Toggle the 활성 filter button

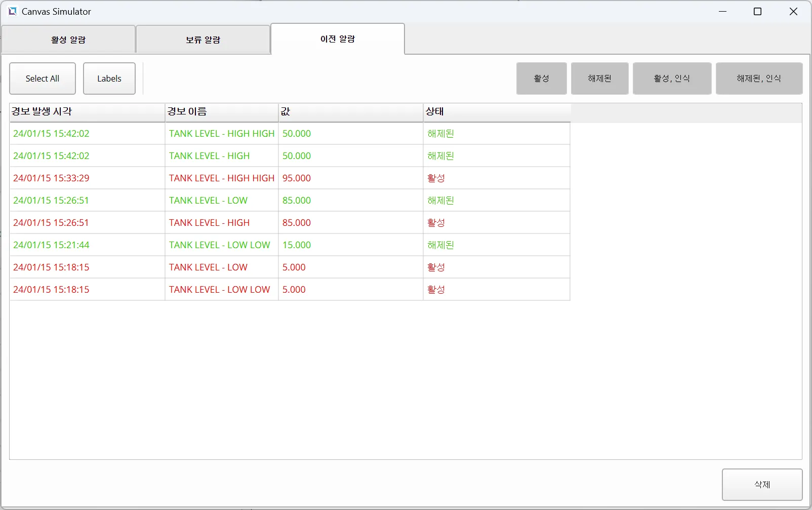pyautogui.click(x=541, y=79)
